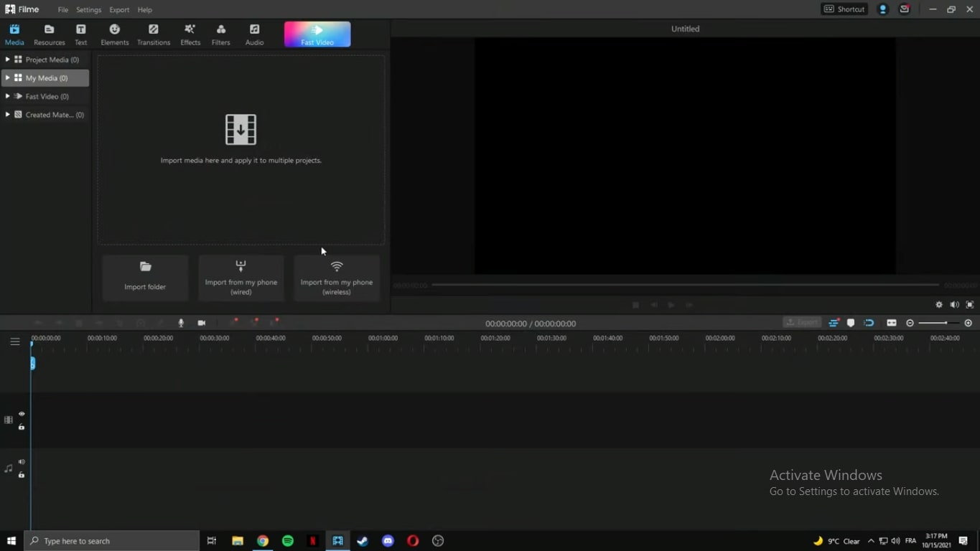Image resolution: width=980 pixels, height=551 pixels.
Task: Select the My Media (0) folder
Action: (45, 78)
